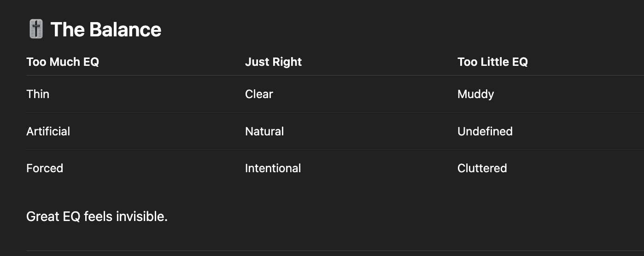Click the Undefined table cell

pyautogui.click(x=485, y=131)
